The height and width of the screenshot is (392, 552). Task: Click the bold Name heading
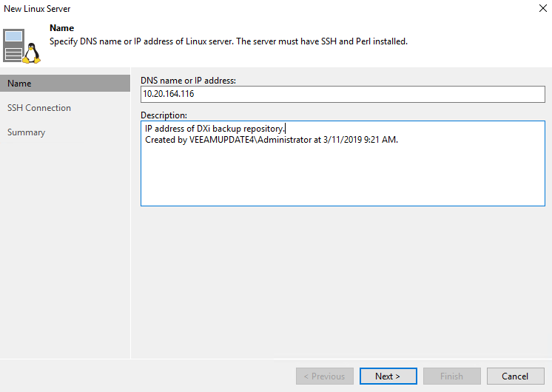(x=61, y=28)
